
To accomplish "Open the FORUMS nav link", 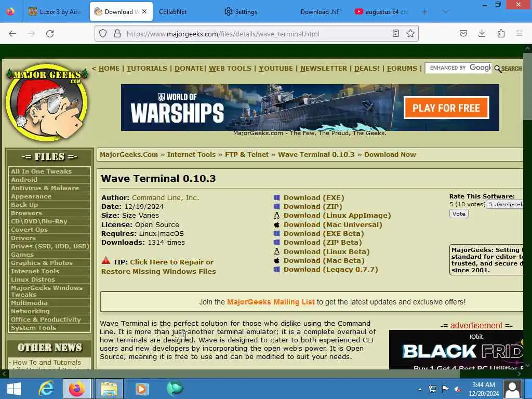I will 402,68.
